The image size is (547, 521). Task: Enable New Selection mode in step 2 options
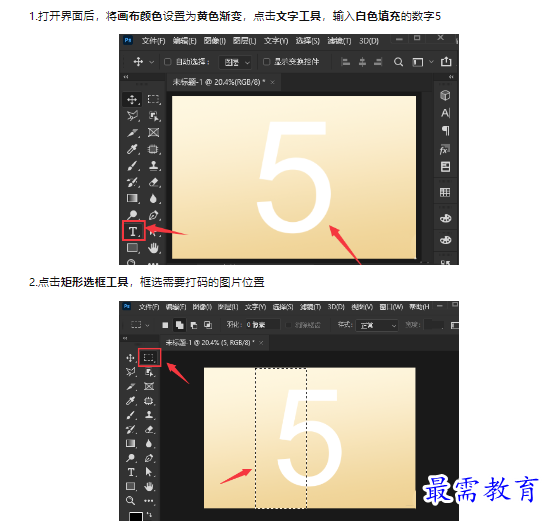pyautogui.click(x=165, y=325)
